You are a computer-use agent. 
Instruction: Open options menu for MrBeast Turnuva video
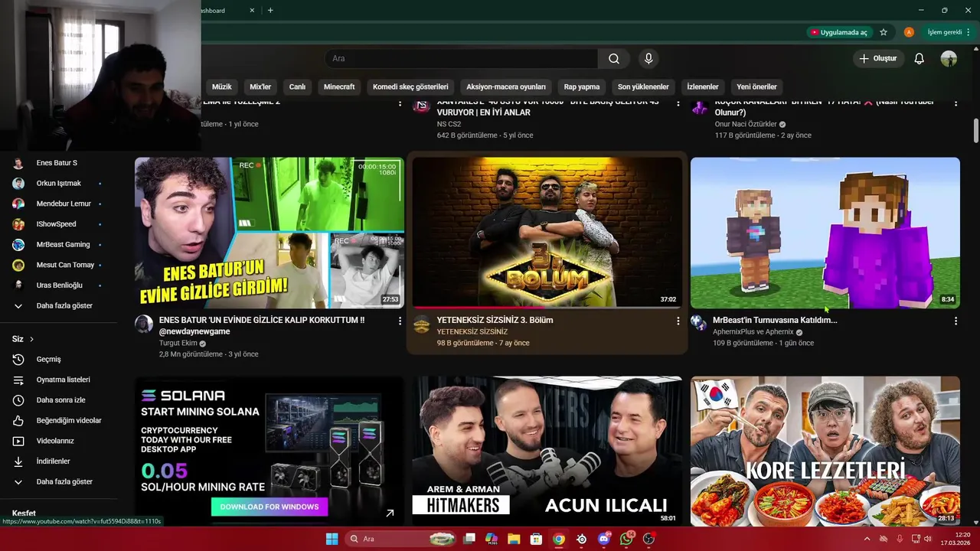click(x=955, y=321)
